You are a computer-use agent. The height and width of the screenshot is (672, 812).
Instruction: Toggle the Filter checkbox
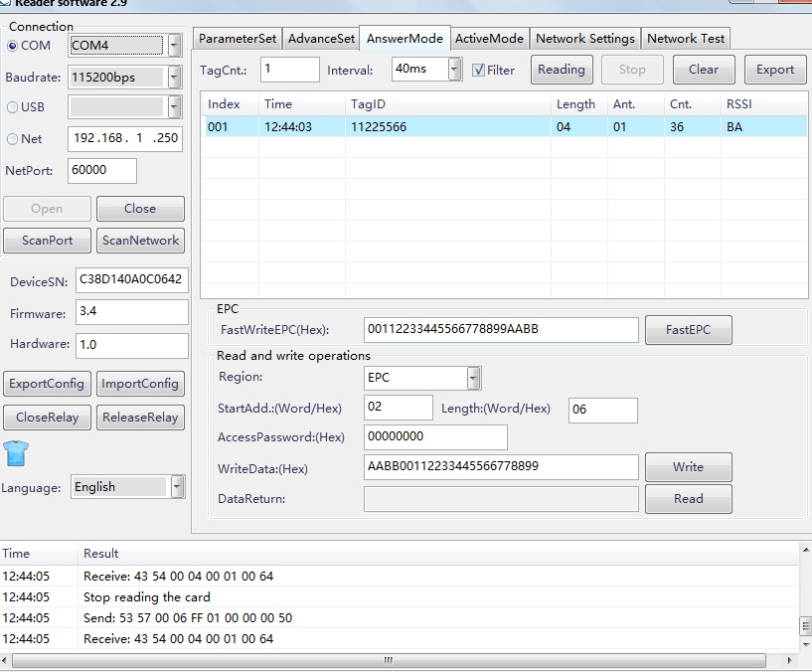[479, 70]
